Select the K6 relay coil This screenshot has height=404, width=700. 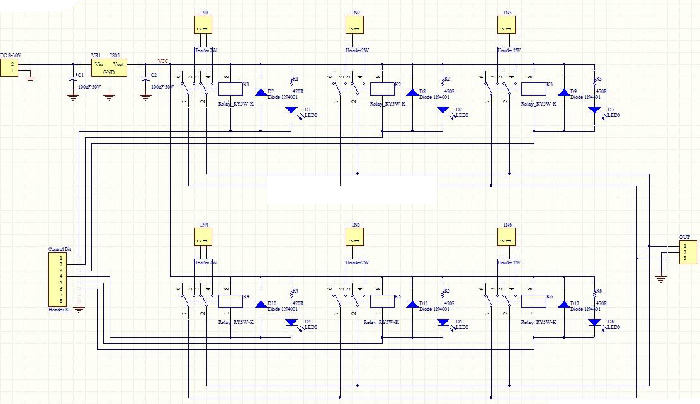pos(533,301)
